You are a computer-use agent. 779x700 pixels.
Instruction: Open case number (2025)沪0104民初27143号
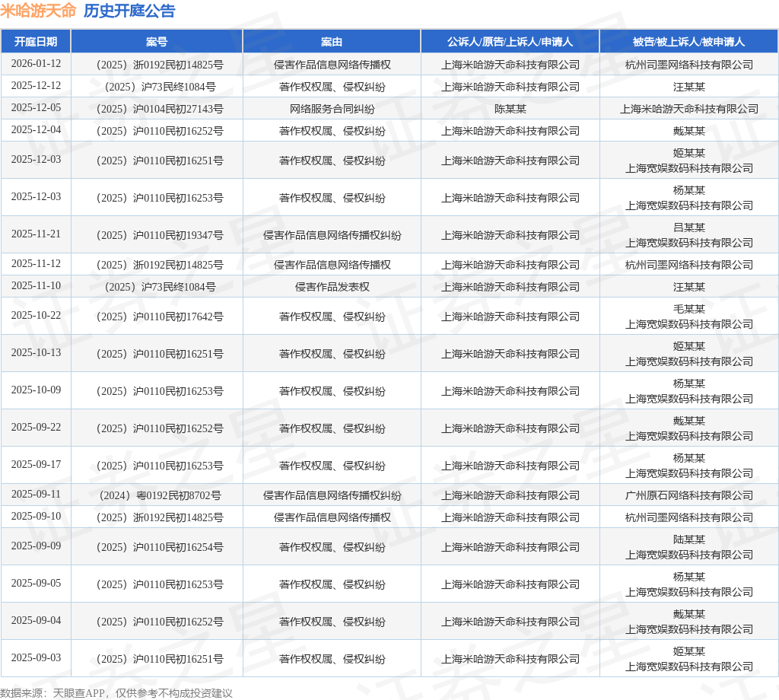pos(157,109)
